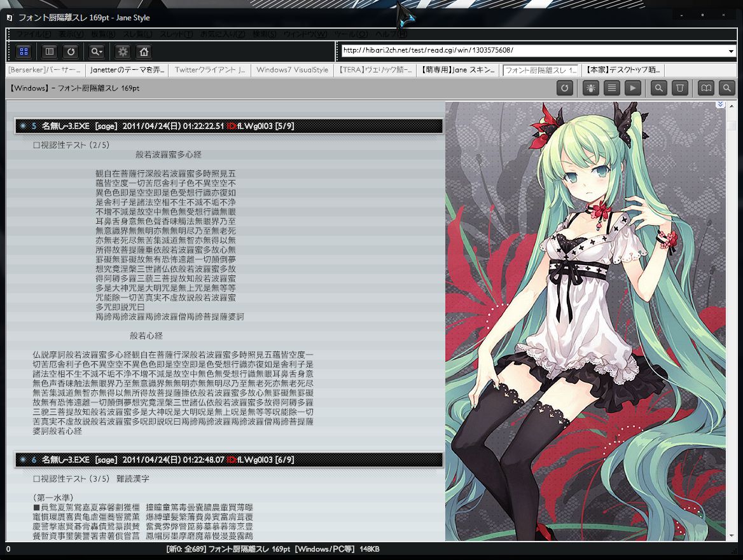Click timestamp 01:22:48.07 on post 6
Screen dimensions: 743x560
pos(204,460)
